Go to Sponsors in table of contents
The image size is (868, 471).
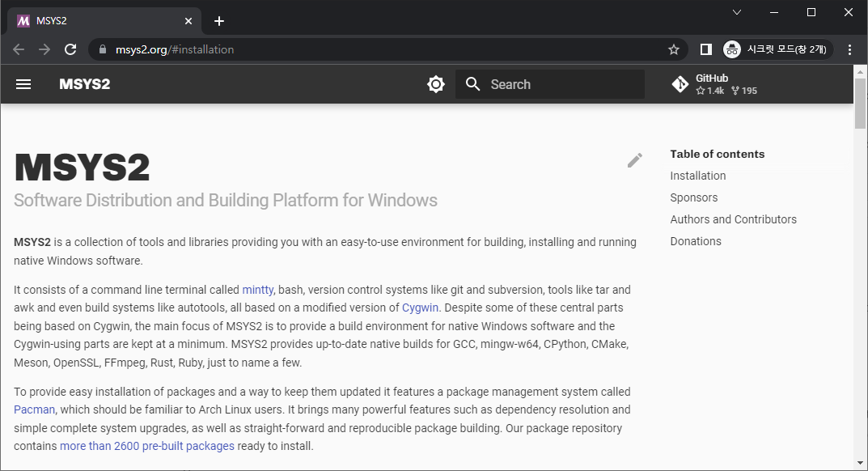coord(693,197)
